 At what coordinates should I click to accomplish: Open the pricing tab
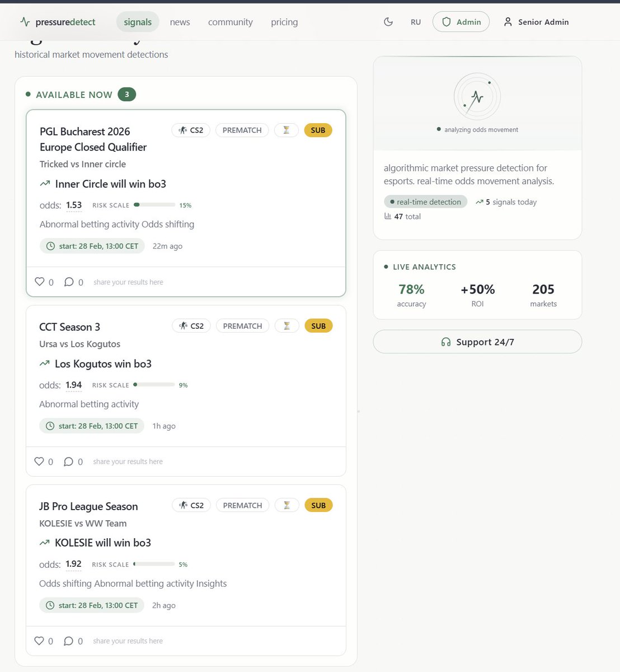(x=284, y=22)
